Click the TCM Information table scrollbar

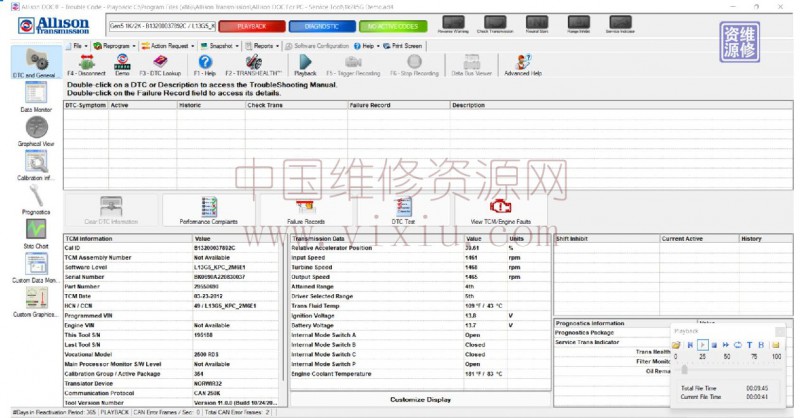click(284, 311)
